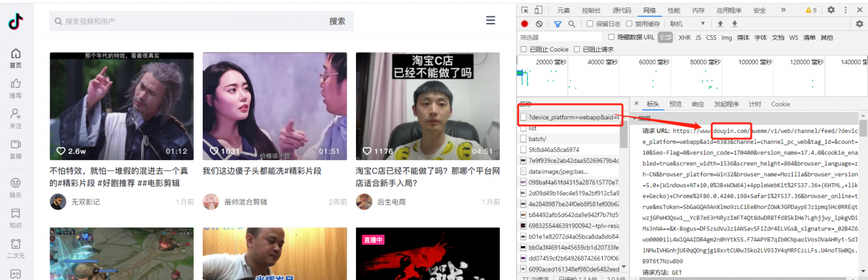Viewport: 868px width, 280px height.
Task: Open author 最帅混合剪辑 profile link
Action: [245, 202]
